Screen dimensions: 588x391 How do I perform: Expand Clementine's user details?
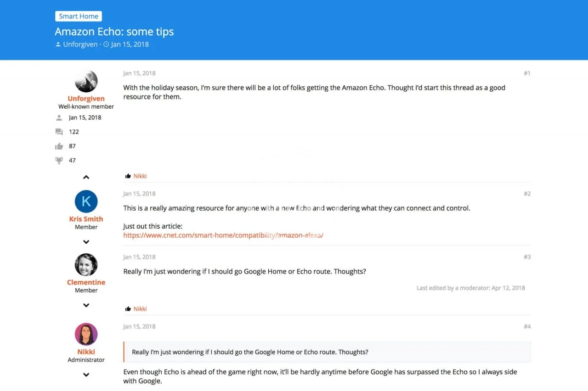click(86, 305)
